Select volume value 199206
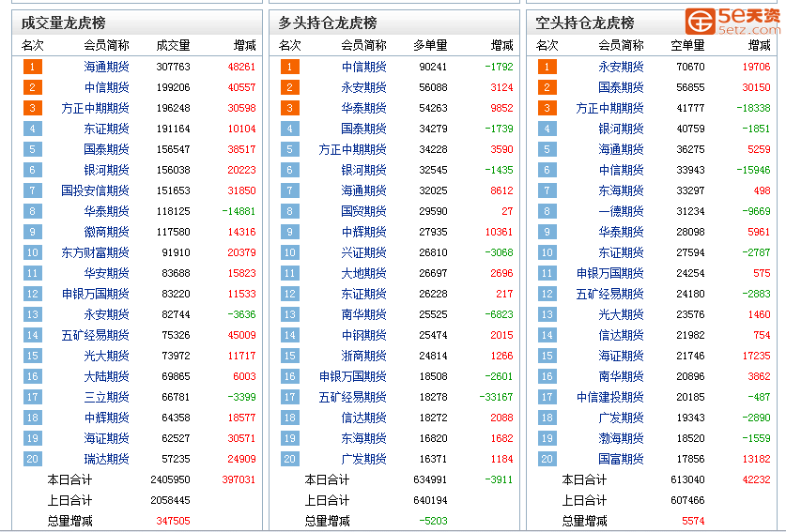786x532 pixels. 173,87
